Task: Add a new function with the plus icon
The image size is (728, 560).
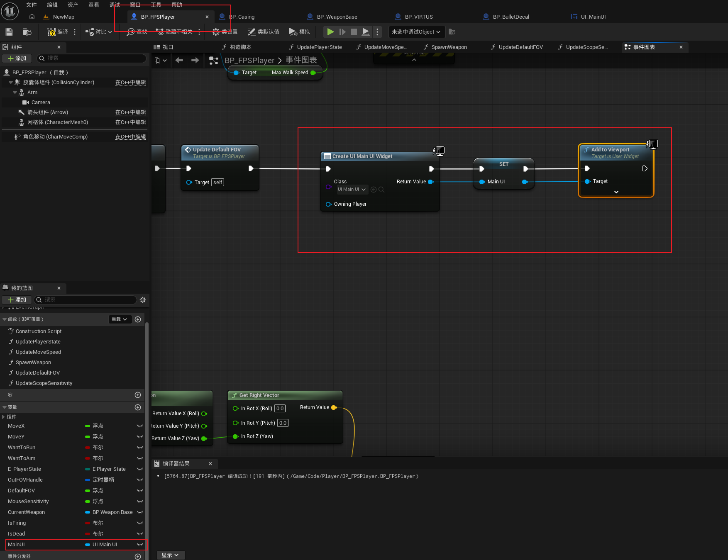Action: coord(138,319)
